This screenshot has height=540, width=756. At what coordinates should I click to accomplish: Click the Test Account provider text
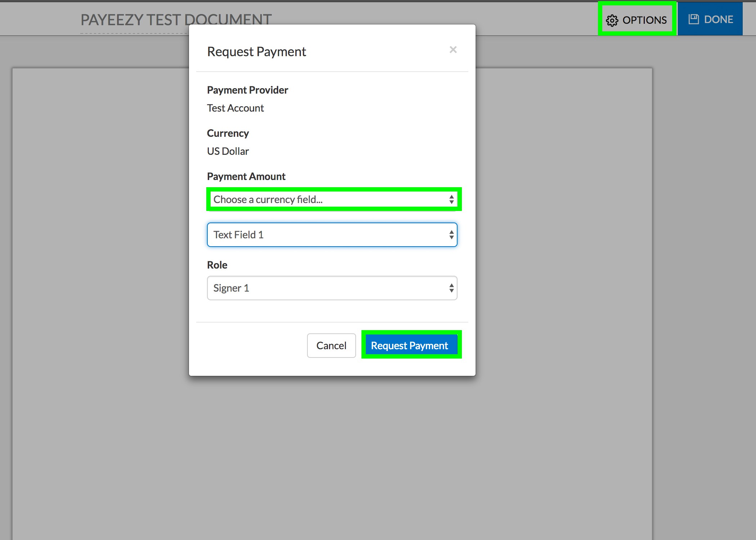coord(235,108)
